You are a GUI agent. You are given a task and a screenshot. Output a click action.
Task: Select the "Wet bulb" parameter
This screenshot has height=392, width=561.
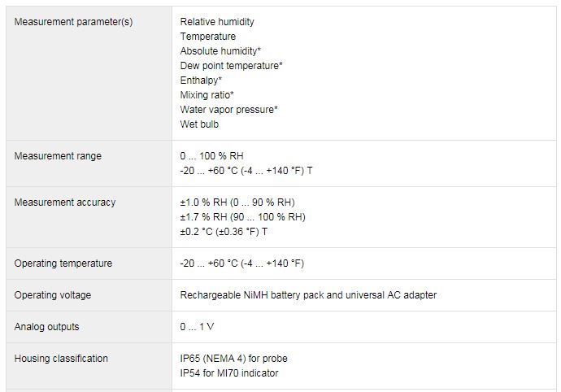pyautogui.click(x=199, y=124)
